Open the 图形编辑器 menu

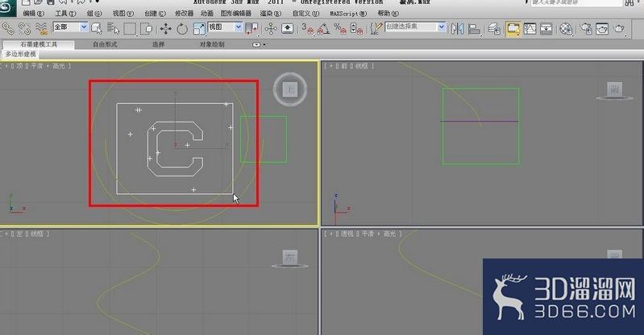click(235, 14)
